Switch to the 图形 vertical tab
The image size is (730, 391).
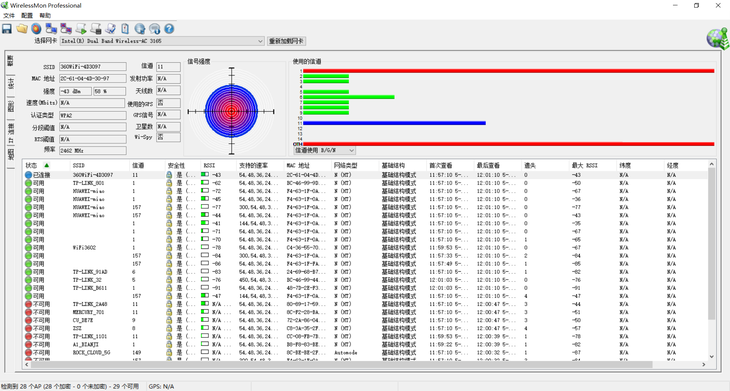point(10,106)
